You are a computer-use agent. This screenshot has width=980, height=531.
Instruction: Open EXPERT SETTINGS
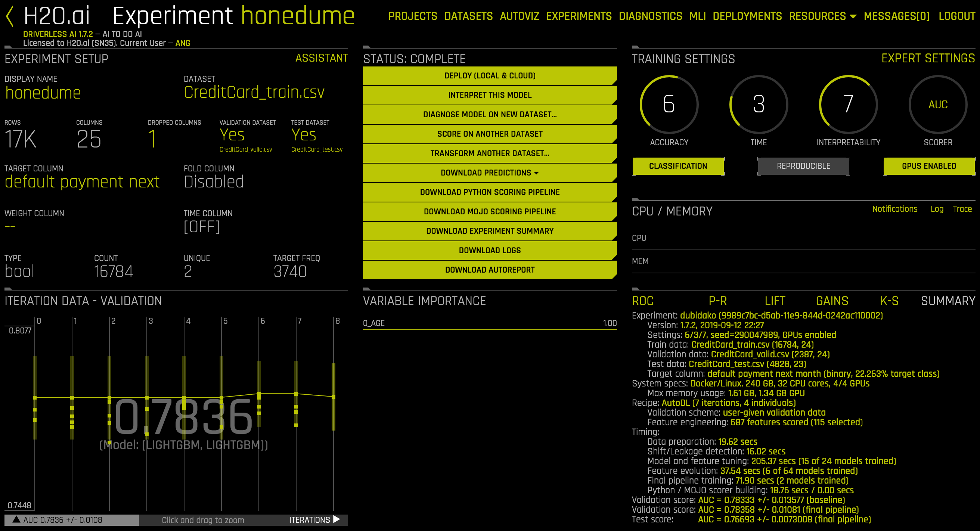(x=928, y=58)
